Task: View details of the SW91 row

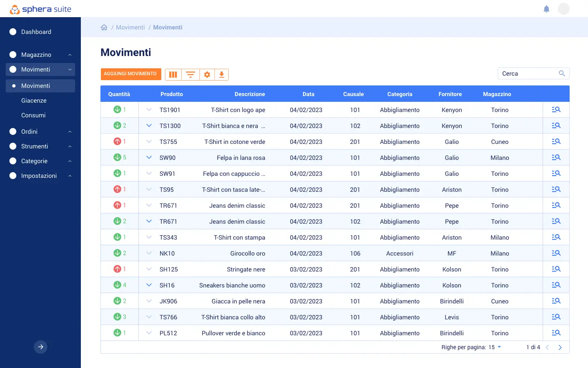Action: click(556, 173)
